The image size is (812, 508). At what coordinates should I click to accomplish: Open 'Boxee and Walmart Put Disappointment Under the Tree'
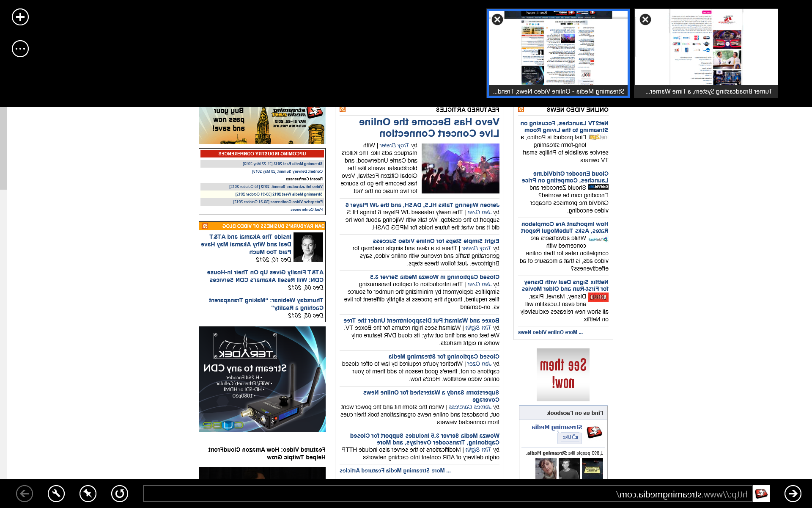421,320
